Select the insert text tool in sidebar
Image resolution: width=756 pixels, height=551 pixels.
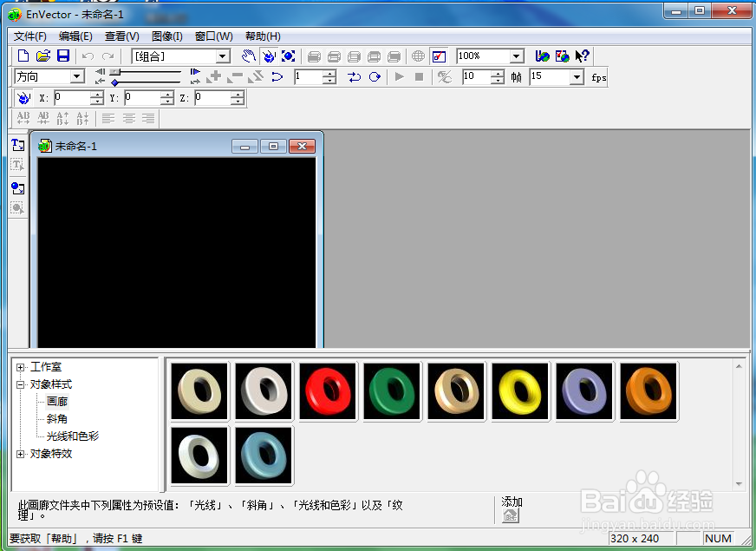pyautogui.click(x=18, y=144)
